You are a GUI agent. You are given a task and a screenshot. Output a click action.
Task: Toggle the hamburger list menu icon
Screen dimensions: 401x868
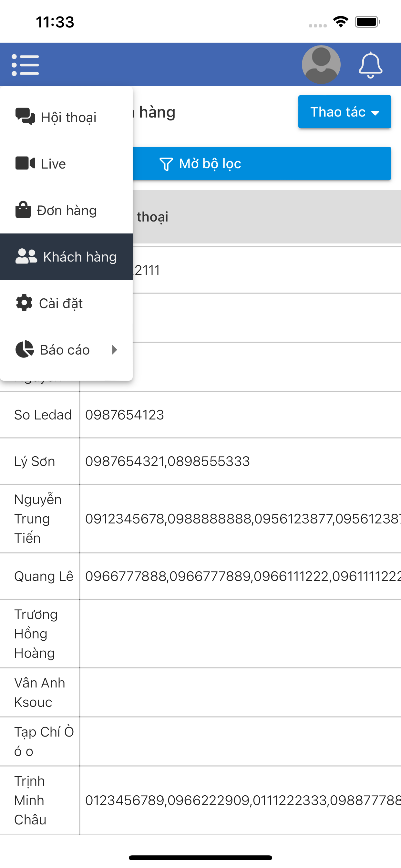point(25,65)
